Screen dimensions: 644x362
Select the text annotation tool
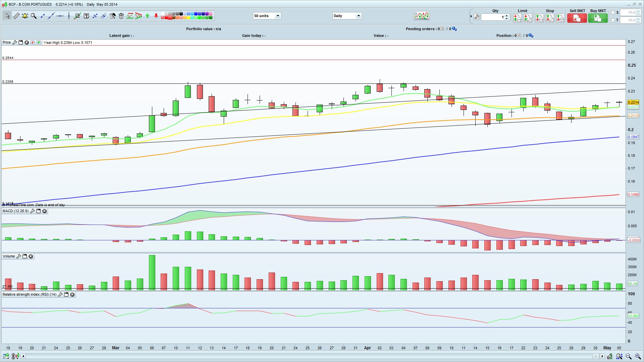[x=86, y=16]
